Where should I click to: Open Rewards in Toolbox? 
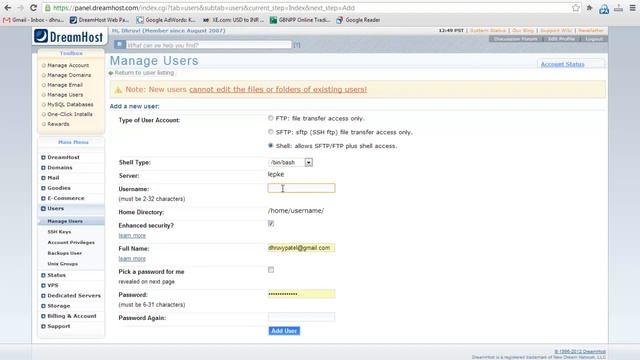[58, 124]
